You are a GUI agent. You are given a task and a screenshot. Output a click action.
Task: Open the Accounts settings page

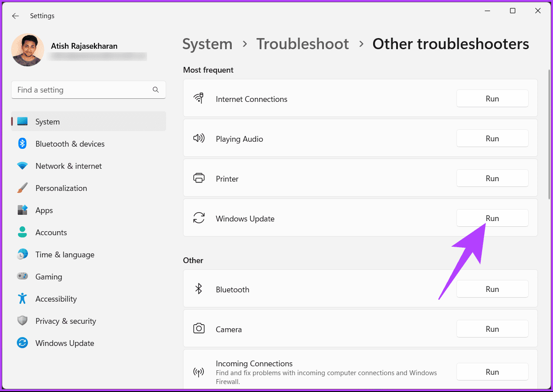[51, 233]
